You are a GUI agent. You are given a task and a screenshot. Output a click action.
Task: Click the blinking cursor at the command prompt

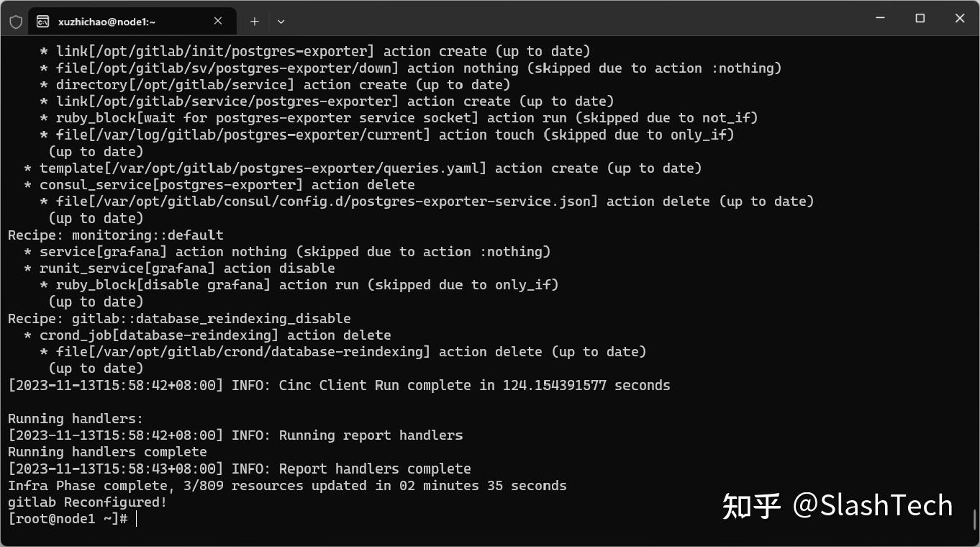[x=137, y=518]
